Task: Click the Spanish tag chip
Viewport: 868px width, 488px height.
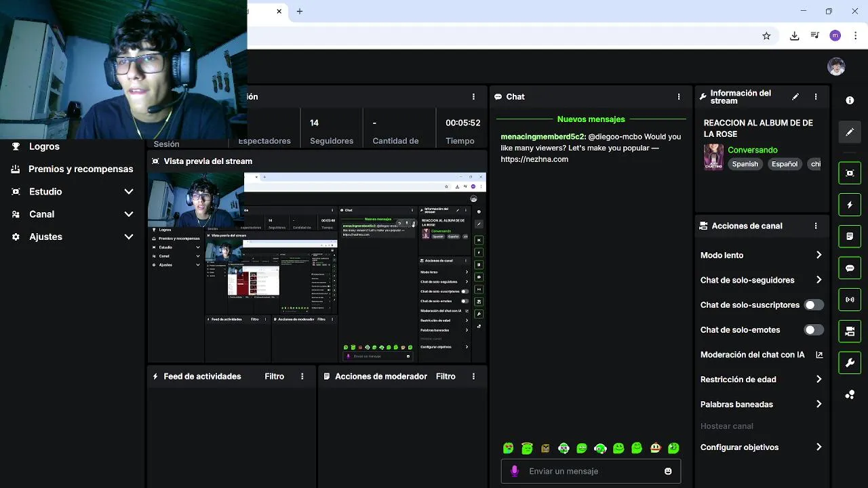Action: [x=745, y=164]
